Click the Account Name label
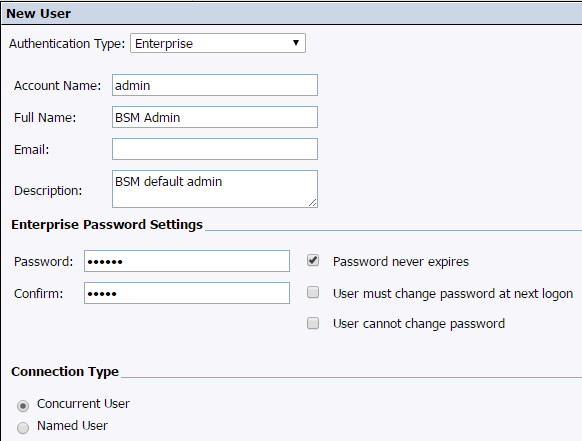 pos(58,86)
